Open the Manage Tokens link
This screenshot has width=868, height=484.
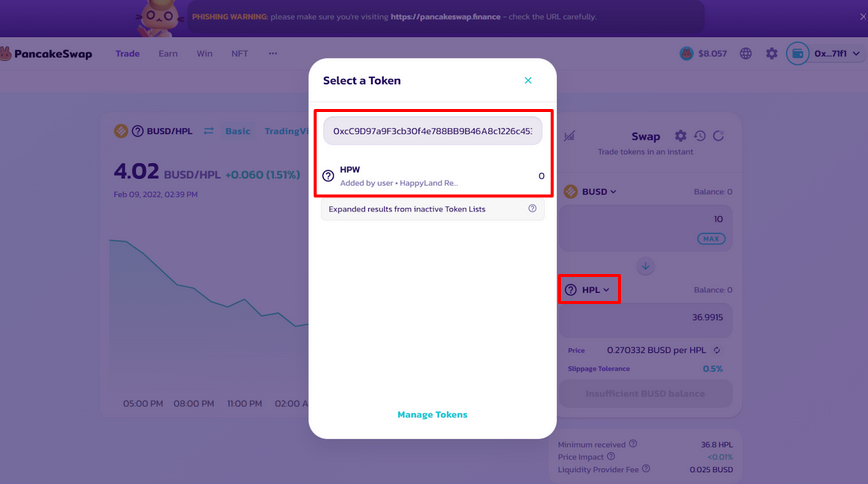pos(432,414)
